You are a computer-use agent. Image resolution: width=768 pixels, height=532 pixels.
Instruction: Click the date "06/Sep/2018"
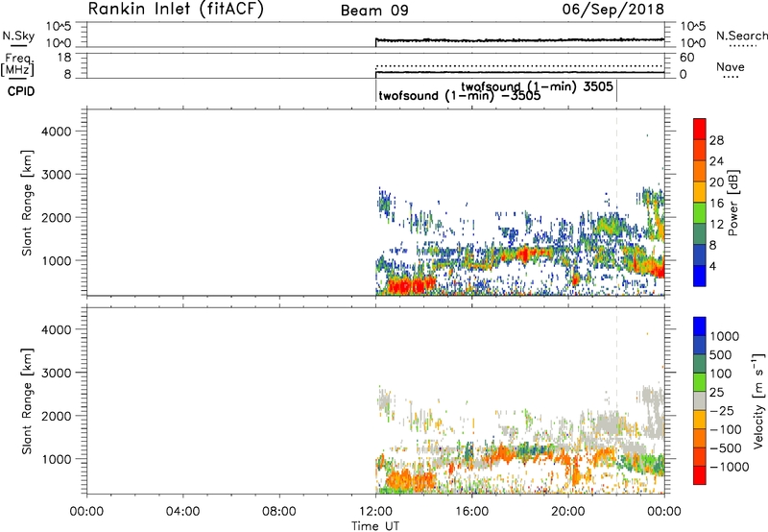pos(612,9)
